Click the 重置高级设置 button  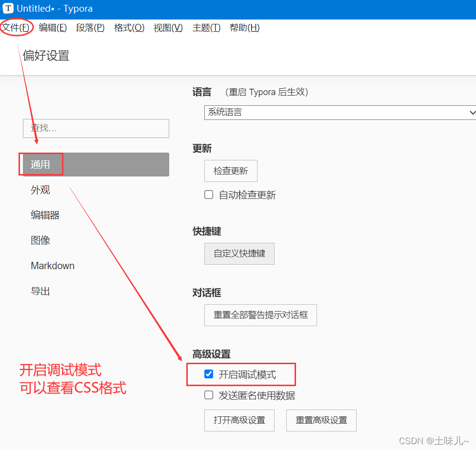pyautogui.click(x=321, y=420)
